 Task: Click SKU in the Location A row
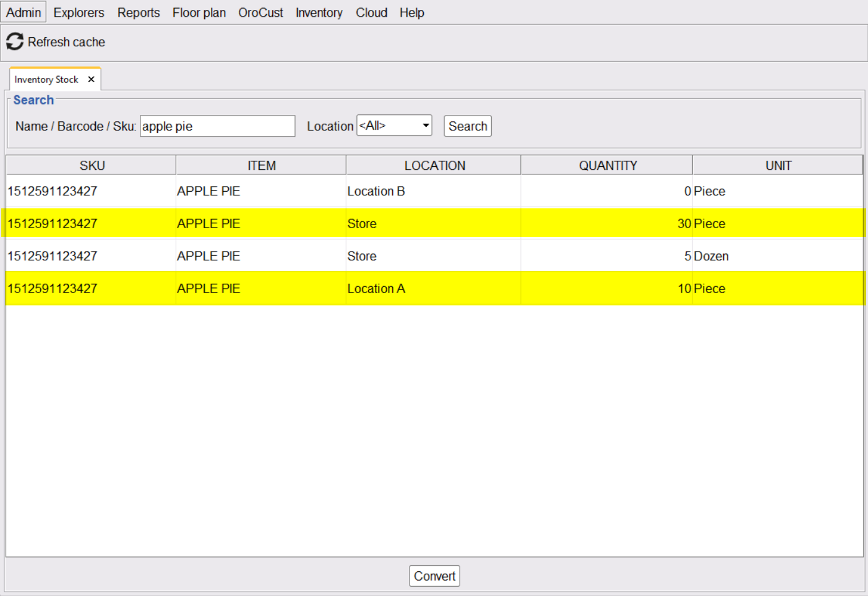coord(91,288)
